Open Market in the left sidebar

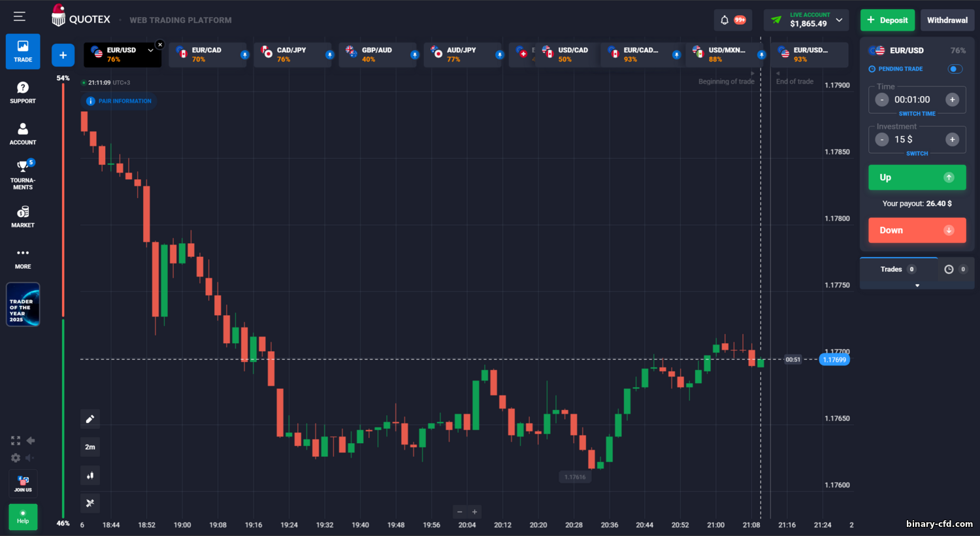(23, 216)
